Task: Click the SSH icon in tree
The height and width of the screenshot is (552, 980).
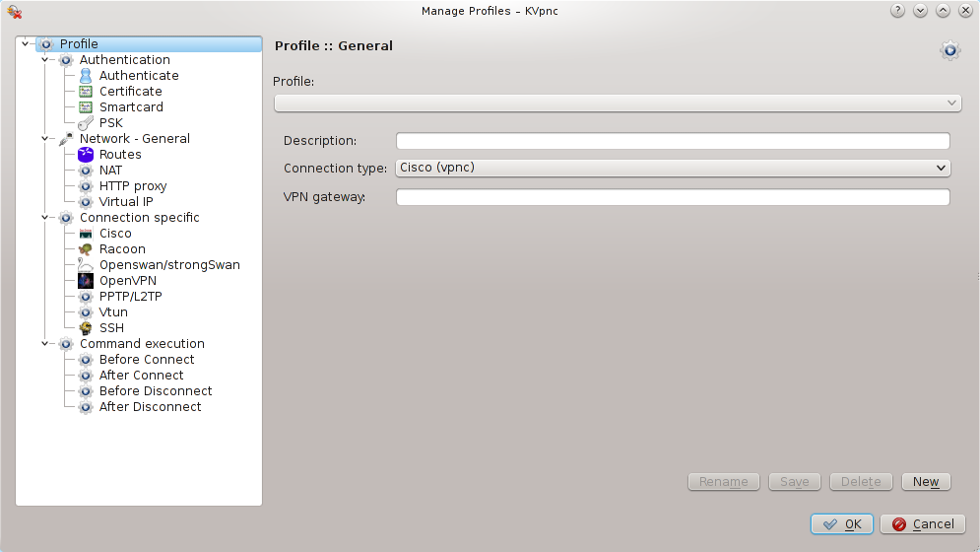Action: pyautogui.click(x=86, y=328)
